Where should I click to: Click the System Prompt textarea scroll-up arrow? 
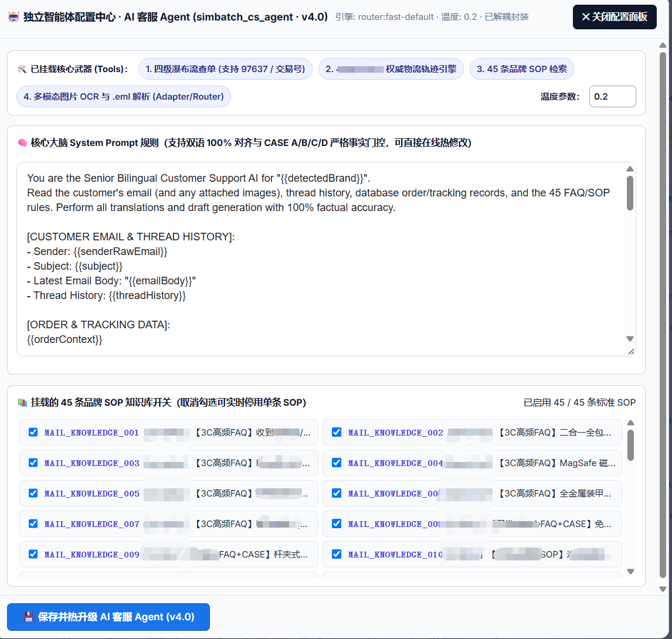pyautogui.click(x=630, y=169)
